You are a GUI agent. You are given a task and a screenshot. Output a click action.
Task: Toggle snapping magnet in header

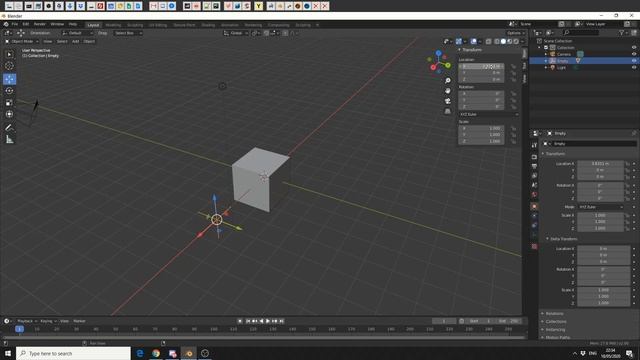pos(266,33)
